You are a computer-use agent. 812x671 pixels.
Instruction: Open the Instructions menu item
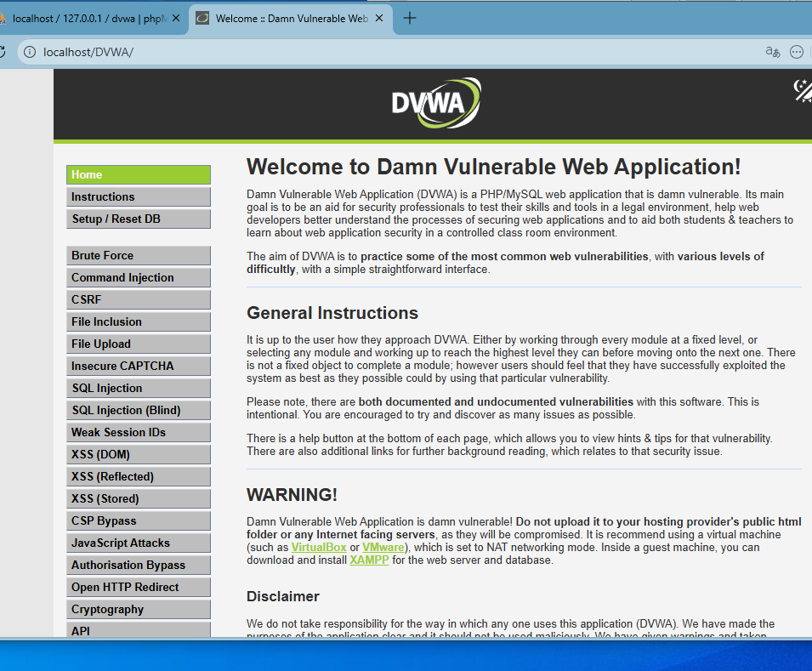[x=139, y=197]
